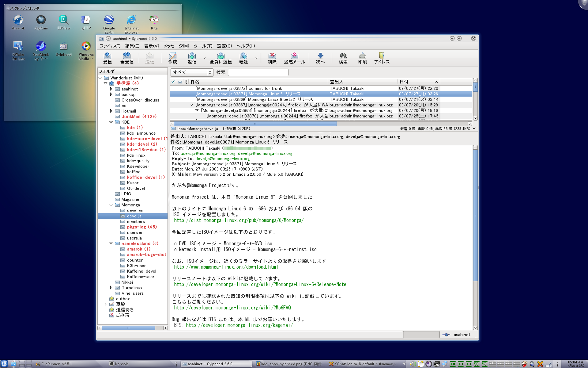Open the download.html link
Screen dimensions: 588x368
[x=226, y=267]
